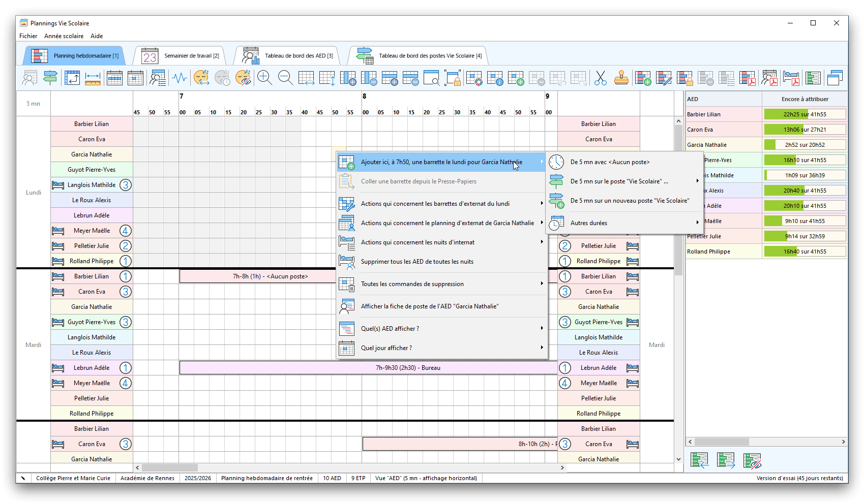Open the 'Année scolaire' menu

pos(64,36)
